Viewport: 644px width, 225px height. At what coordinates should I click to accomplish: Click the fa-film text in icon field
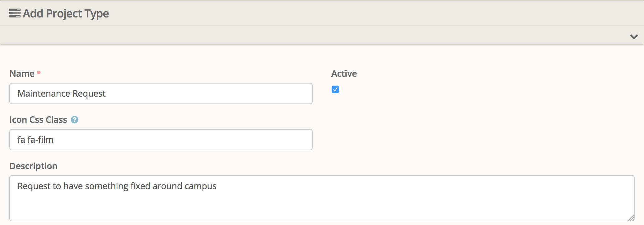click(x=40, y=140)
